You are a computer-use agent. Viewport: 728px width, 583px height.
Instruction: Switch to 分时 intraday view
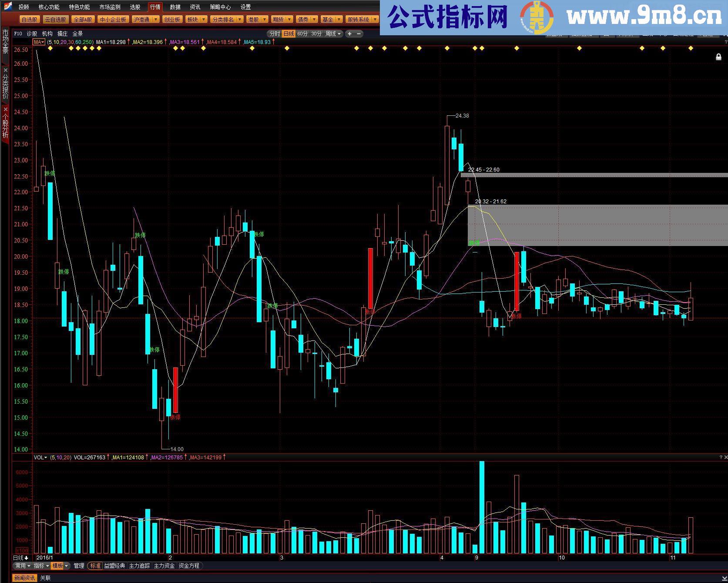coord(275,34)
